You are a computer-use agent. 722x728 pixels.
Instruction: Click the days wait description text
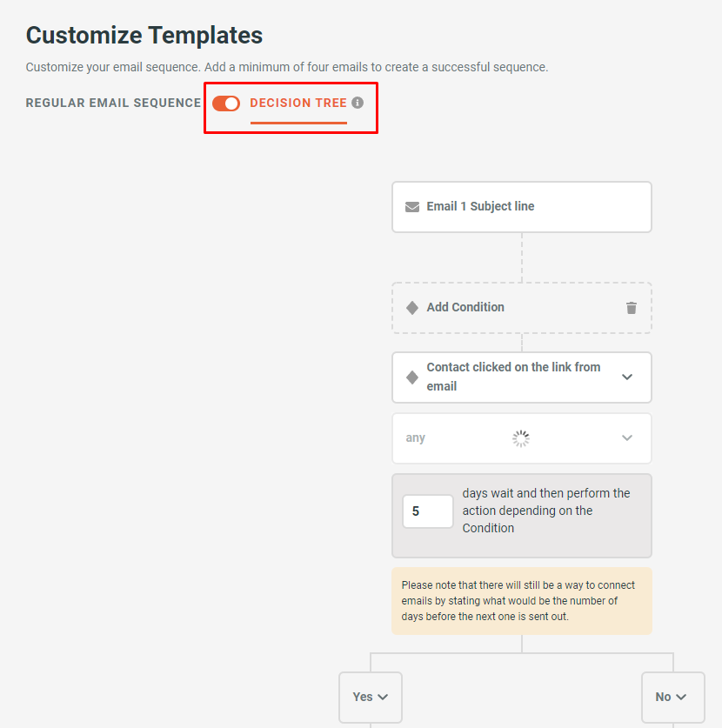(546, 511)
